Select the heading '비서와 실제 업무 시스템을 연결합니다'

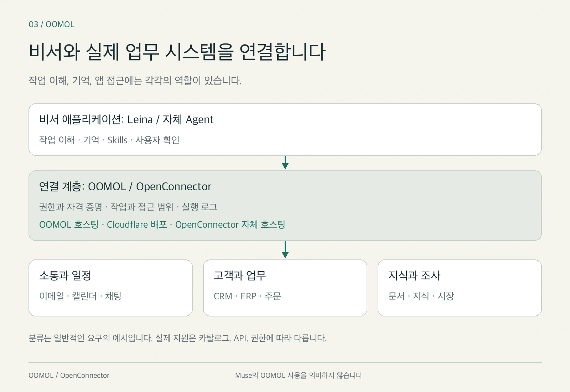click(177, 52)
